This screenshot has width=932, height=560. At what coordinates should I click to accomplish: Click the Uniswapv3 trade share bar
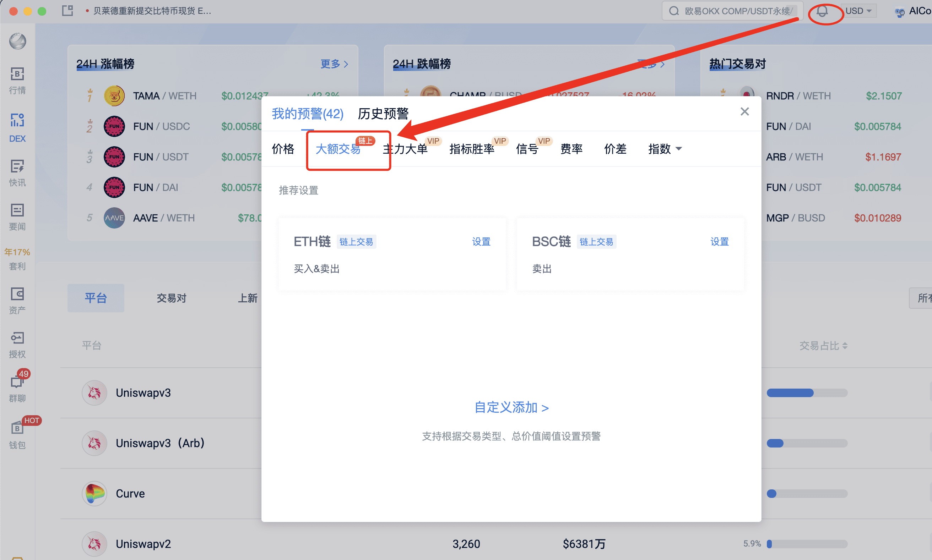807,392
